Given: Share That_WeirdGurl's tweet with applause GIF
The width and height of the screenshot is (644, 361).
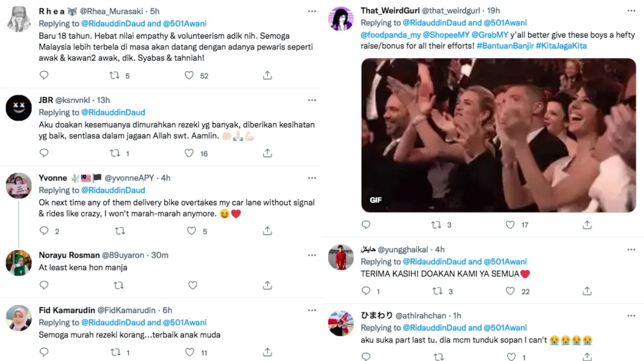Looking at the screenshot, I should (x=587, y=225).
